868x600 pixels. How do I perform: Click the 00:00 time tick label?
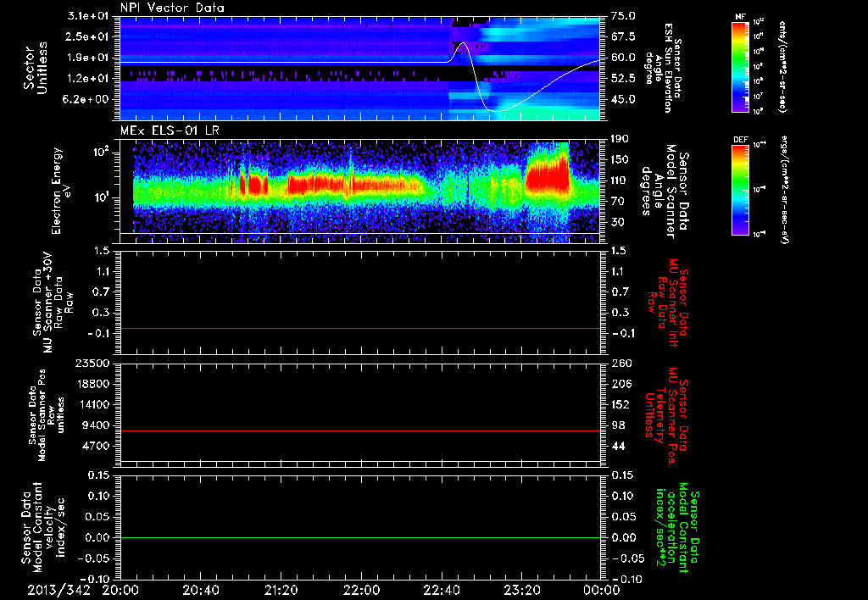coord(602,590)
